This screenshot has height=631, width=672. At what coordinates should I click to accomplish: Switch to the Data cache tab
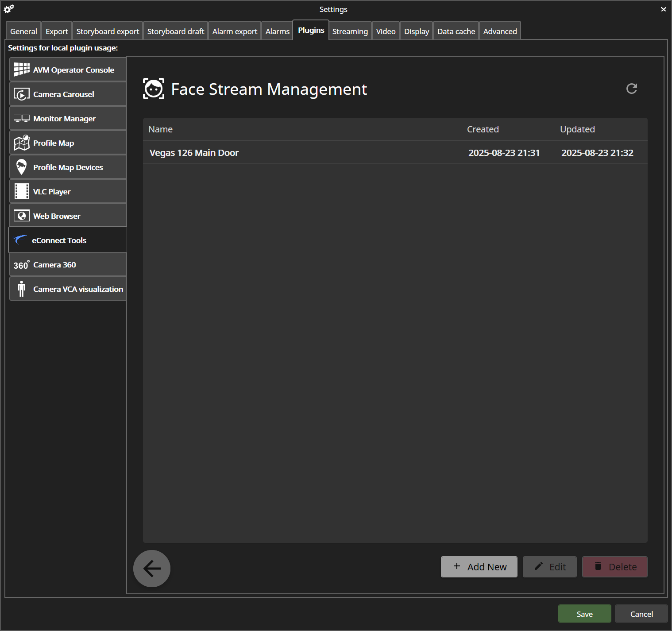click(456, 31)
